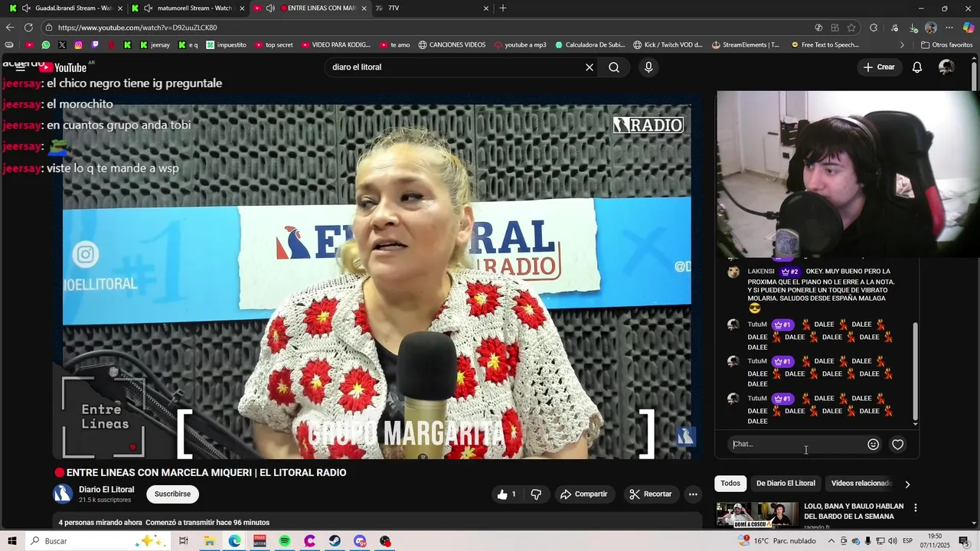Select the De Diario El Litoral chip

(786, 484)
